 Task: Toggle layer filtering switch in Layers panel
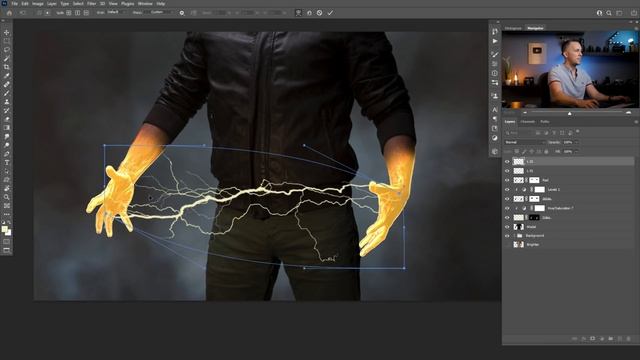click(x=578, y=131)
